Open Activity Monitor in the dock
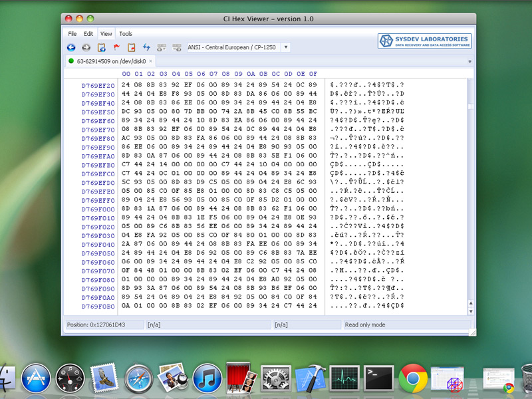532x399 pixels. point(344,379)
